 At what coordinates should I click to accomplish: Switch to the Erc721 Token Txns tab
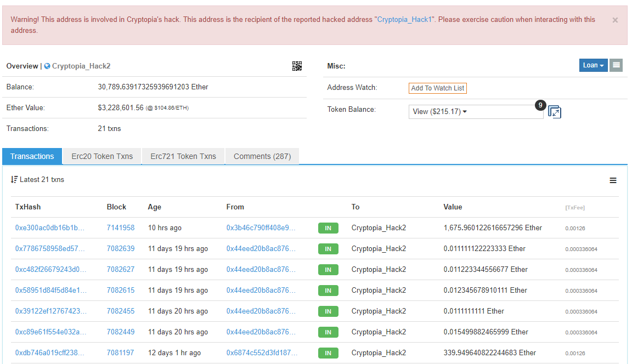pyautogui.click(x=183, y=156)
